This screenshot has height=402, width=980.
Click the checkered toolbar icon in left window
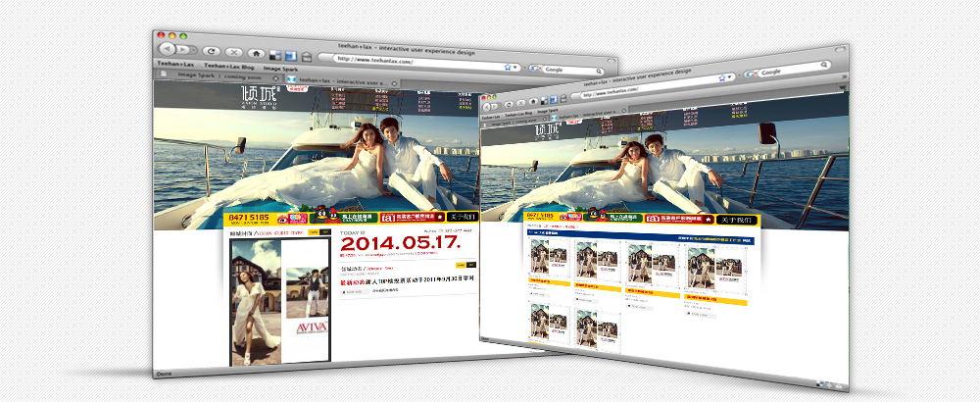[x=275, y=55]
